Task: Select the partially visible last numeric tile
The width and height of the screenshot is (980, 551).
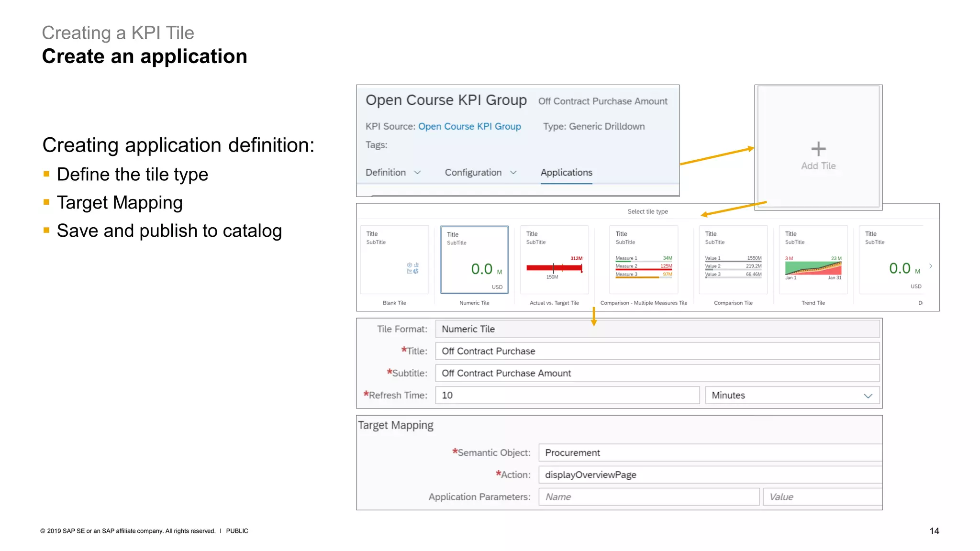Action: [892, 260]
